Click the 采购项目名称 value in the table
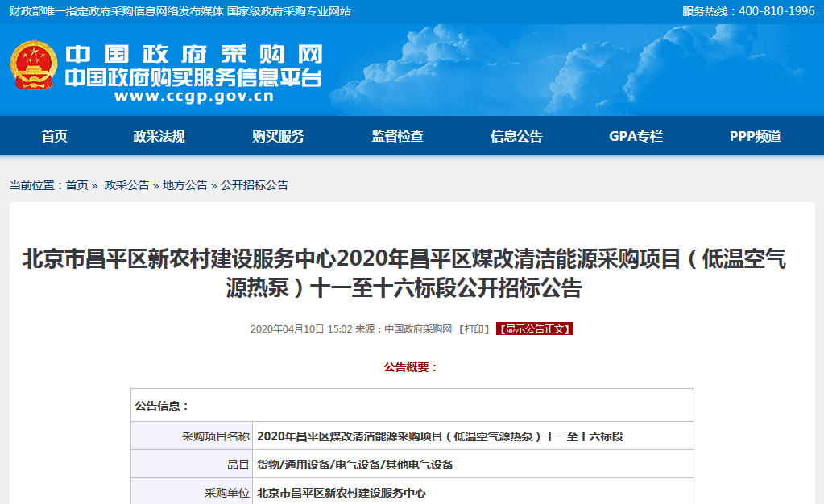Viewport: 824px width, 504px height. click(x=440, y=436)
